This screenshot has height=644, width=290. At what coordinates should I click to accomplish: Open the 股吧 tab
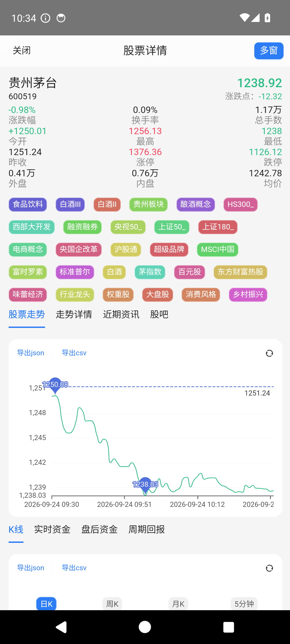[159, 314]
